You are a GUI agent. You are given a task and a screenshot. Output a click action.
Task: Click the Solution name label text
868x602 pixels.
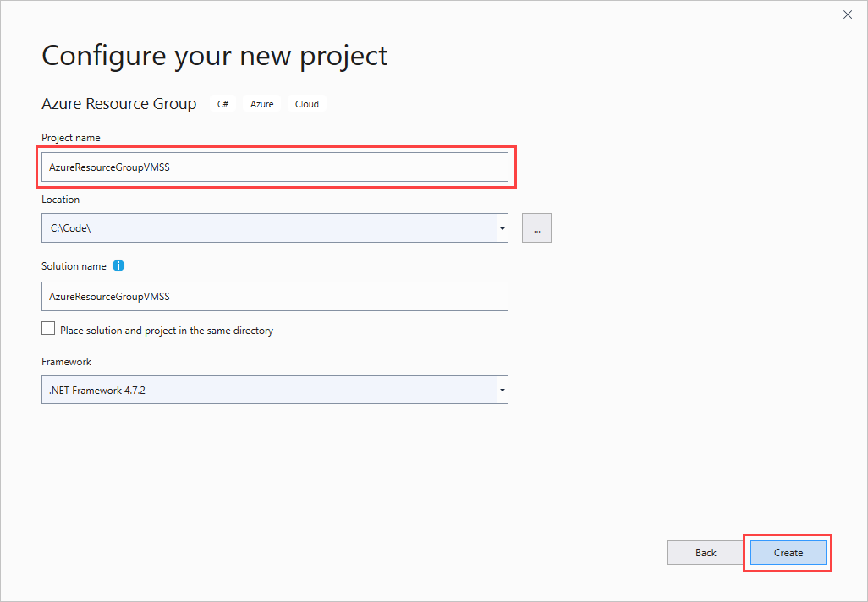(74, 266)
